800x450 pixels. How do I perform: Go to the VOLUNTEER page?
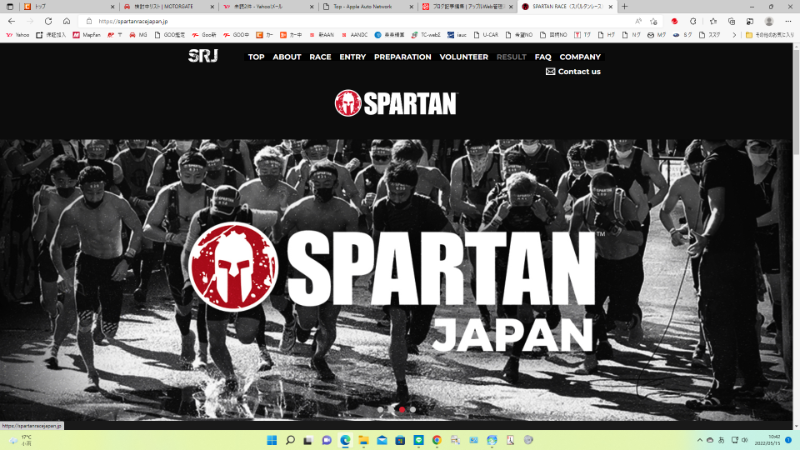464,57
